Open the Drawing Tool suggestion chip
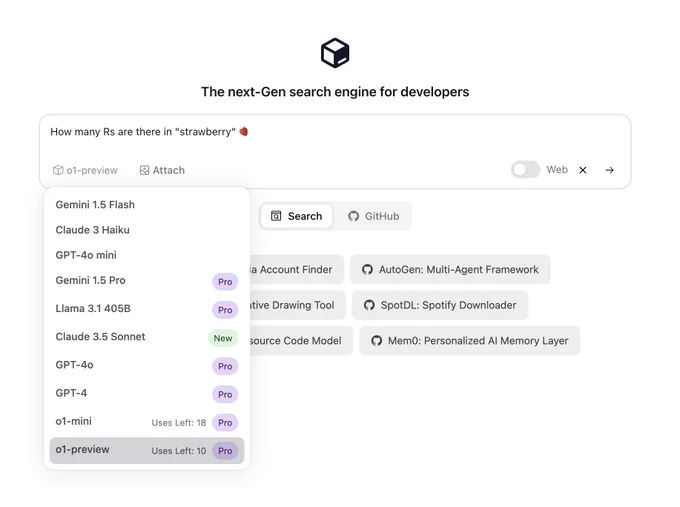The image size is (680, 507). (x=298, y=305)
